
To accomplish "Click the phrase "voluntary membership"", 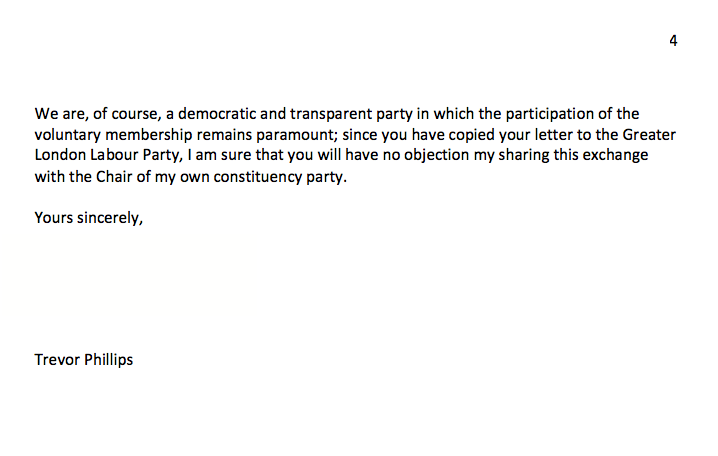I will point(113,135).
